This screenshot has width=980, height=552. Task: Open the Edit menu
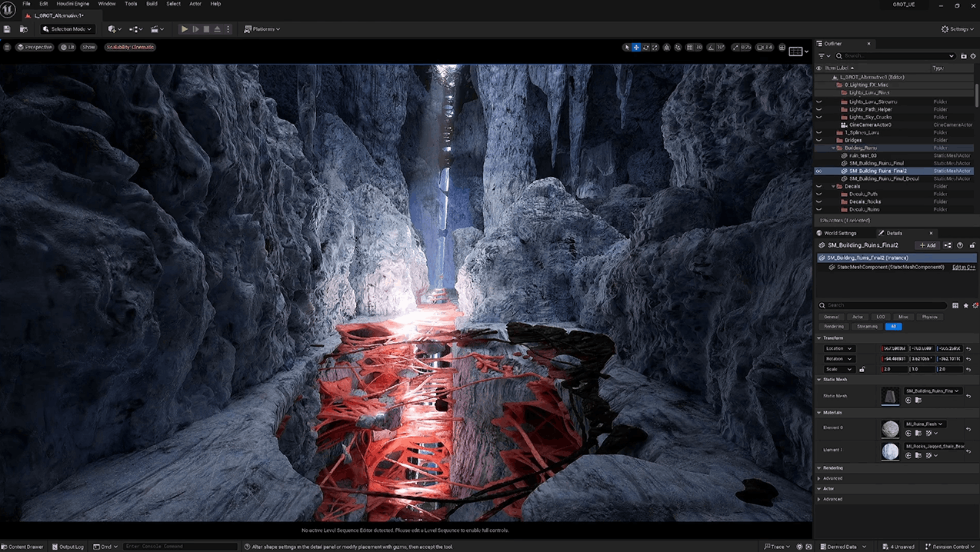(x=44, y=4)
